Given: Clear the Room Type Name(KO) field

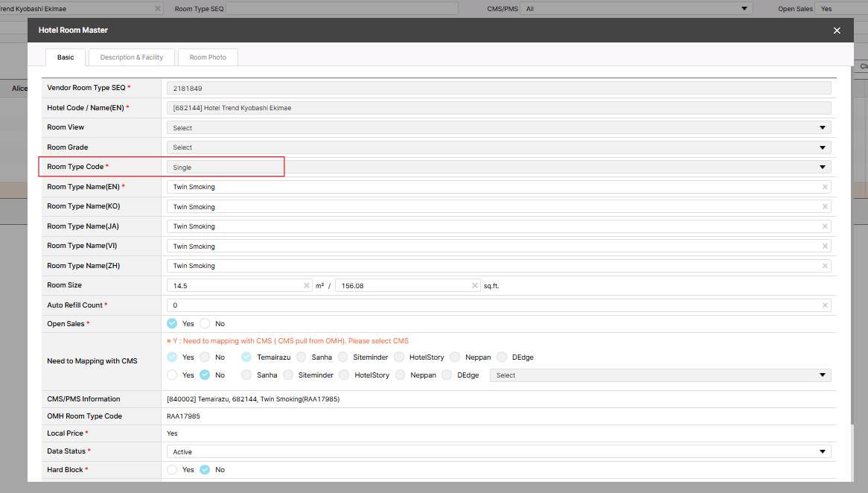Looking at the screenshot, I should (x=825, y=207).
